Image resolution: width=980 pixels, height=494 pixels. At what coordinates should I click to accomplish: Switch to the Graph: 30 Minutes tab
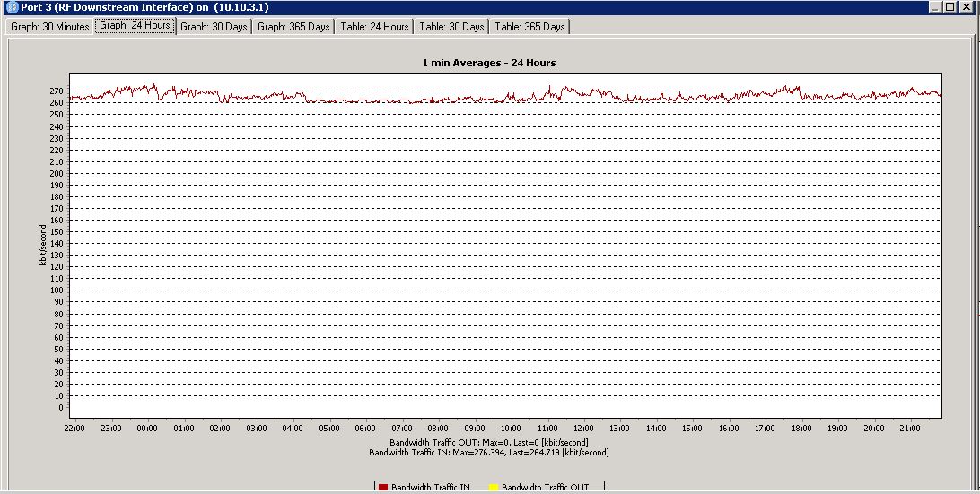(50, 27)
